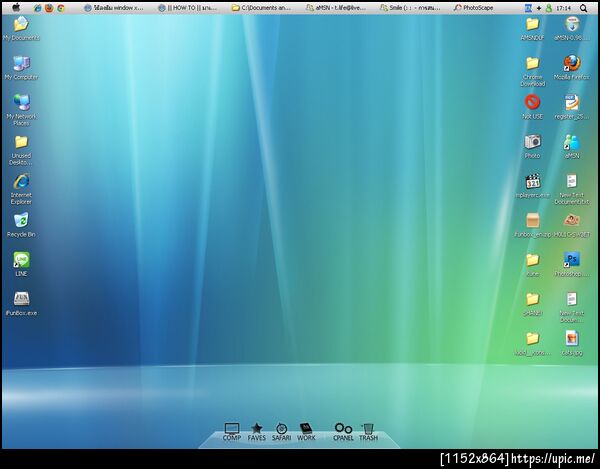
Task: Open WORK in the dock
Action: [306, 432]
